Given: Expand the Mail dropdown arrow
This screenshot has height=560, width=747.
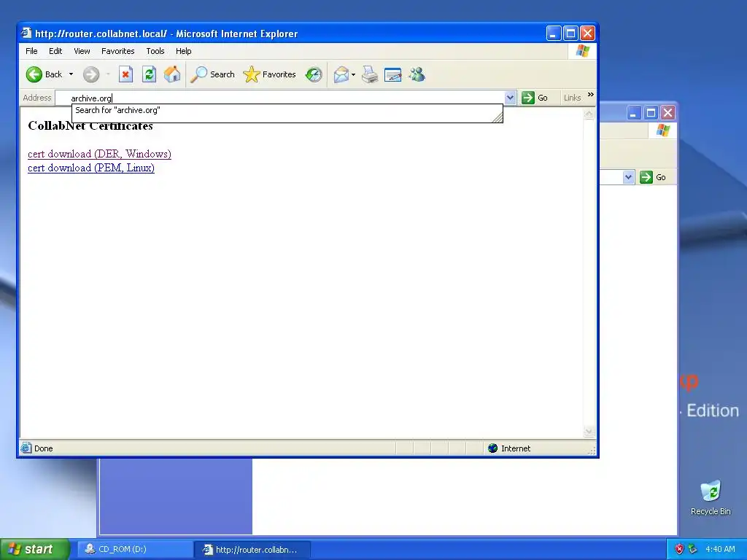Looking at the screenshot, I should [x=354, y=74].
